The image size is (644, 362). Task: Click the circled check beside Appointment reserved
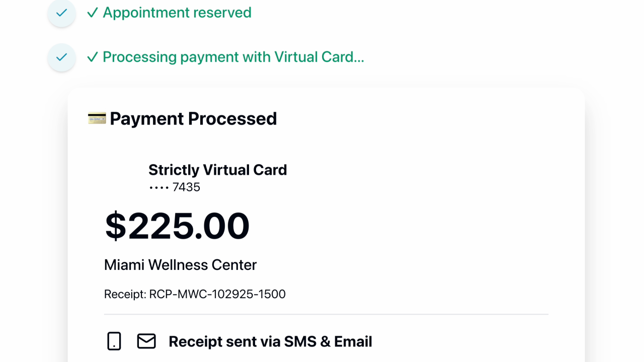[61, 13]
